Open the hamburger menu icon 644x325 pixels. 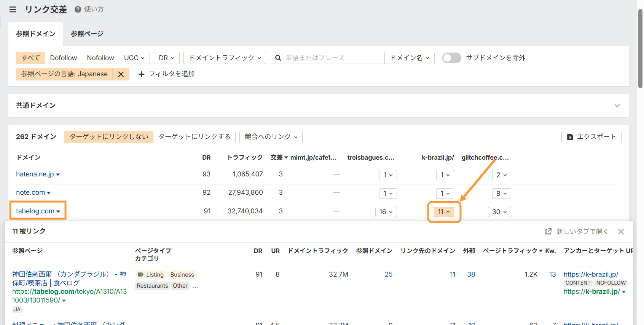click(x=13, y=10)
